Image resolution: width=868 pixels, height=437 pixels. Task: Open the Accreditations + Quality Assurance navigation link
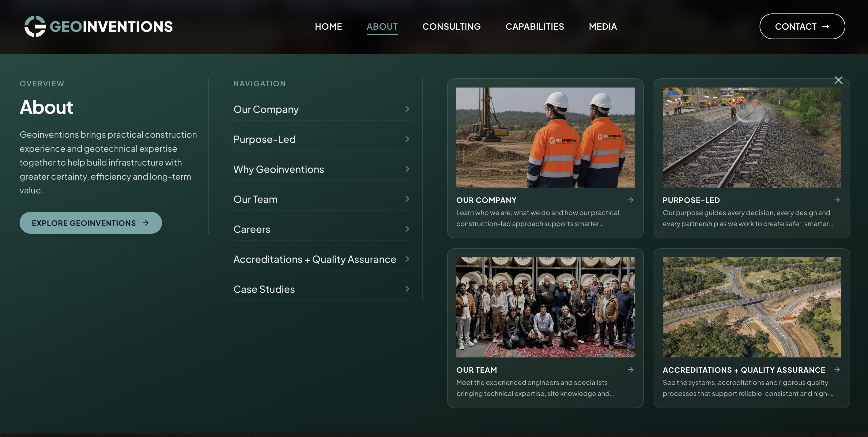pyautogui.click(x=315, y=259)
